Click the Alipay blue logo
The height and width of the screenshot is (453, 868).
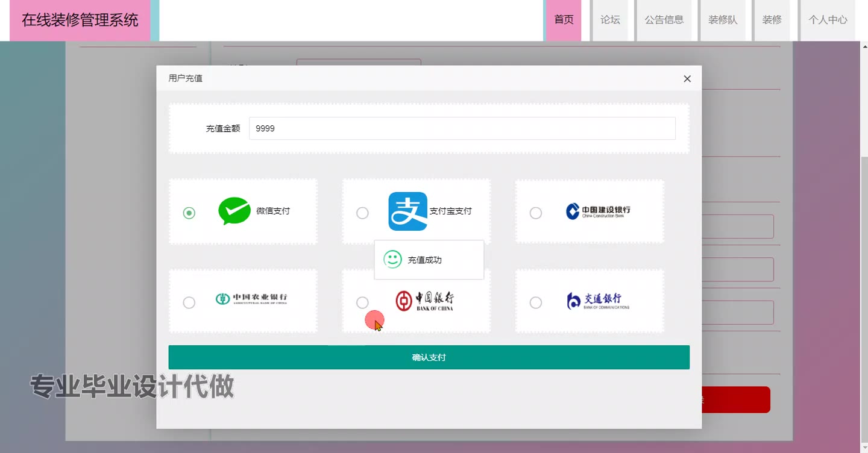pyautogui.click(x=408, y=211)
